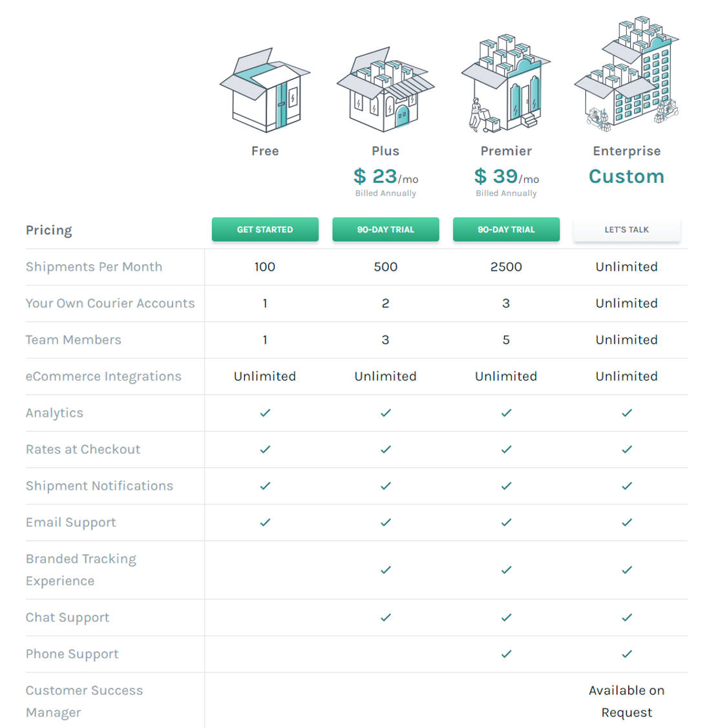Screen dimensions: 716x728
Task: Click Rates at Checkout checkmark under Premier
Action: coord(506,449)
